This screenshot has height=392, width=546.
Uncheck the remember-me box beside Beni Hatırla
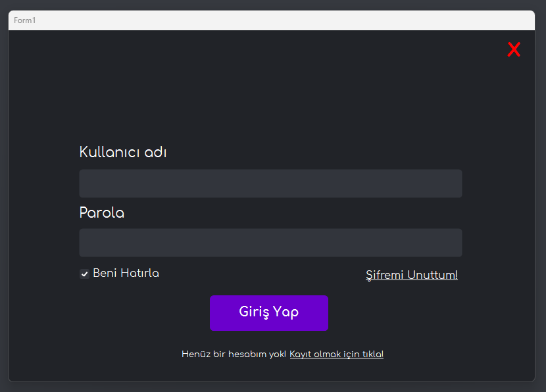pyautogui.click(x=84, y=274)
